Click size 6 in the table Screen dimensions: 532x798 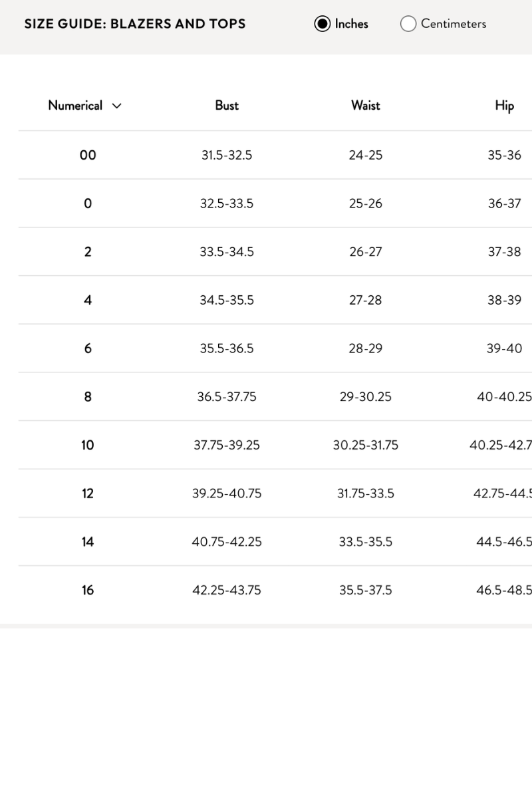point(88,348)
